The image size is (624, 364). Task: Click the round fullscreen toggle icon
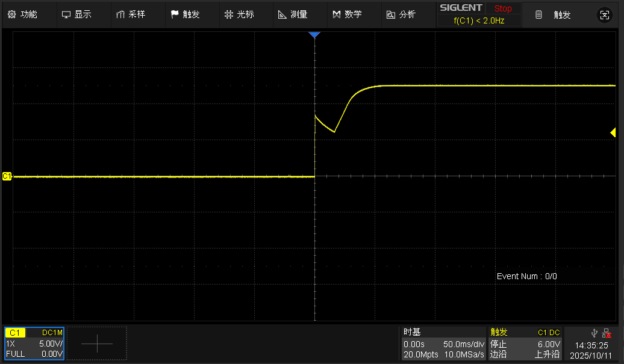coord(605,15)
